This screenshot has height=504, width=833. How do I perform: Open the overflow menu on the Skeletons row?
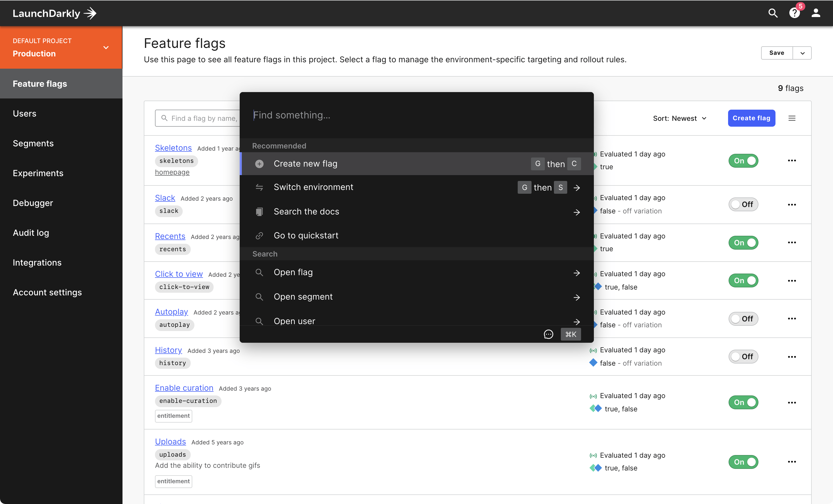coord(793,160)
